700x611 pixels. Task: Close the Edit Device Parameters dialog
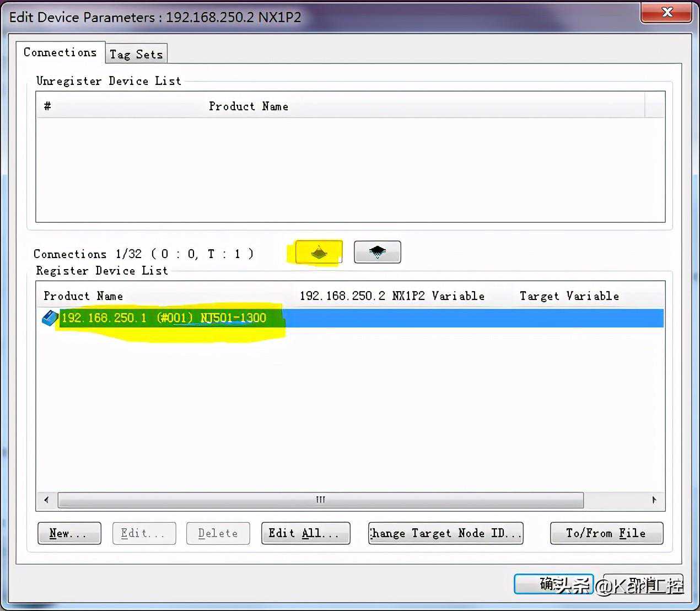coord(666,12)
